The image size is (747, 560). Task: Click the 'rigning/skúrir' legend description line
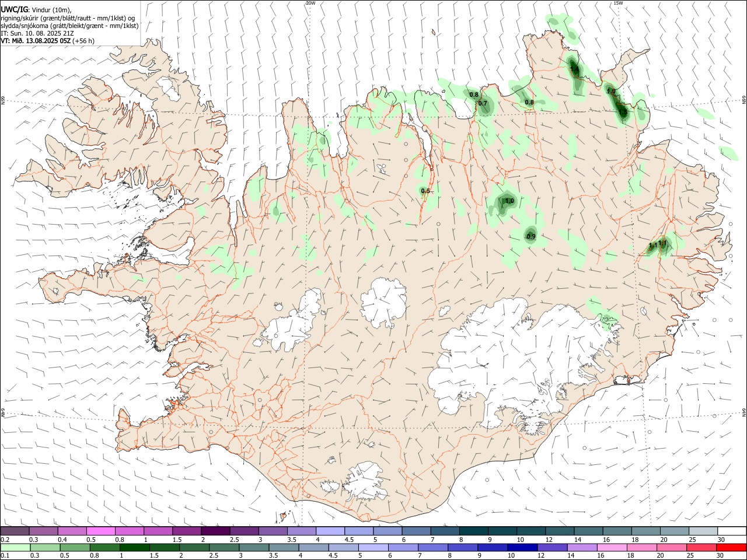(x=68, y=17)
